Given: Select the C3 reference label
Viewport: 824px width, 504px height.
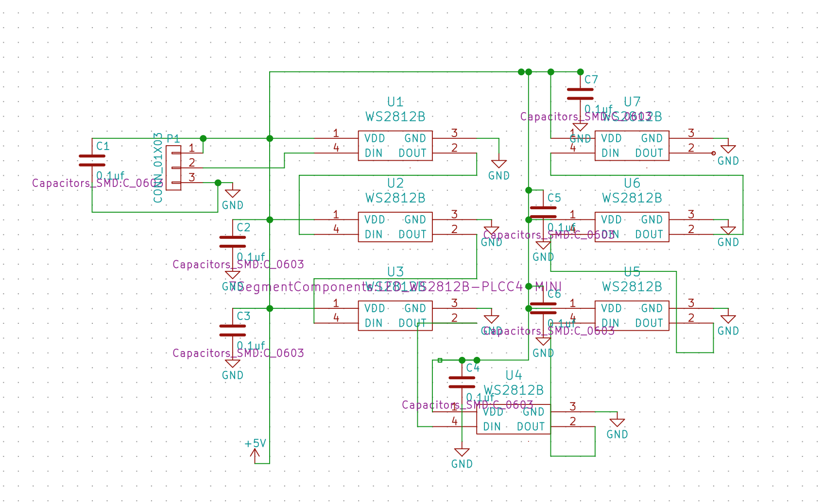Looking at the screenshot, I should pos(243,316).
